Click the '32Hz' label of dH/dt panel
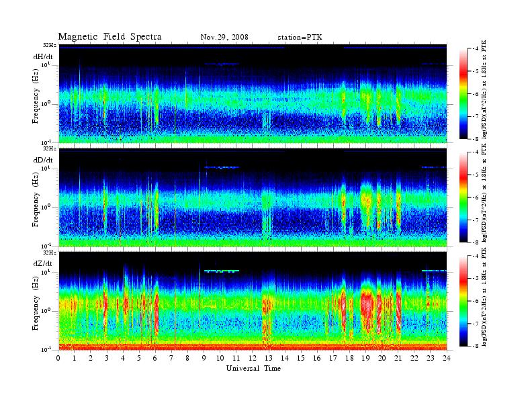This screenshot has width=532, height=411. click(x=50, y=45)
